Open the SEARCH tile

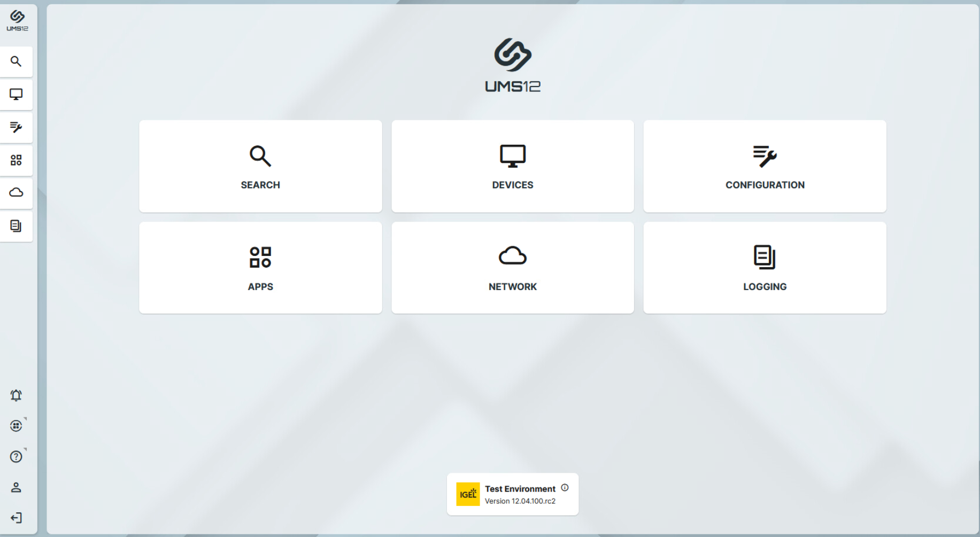coord(260,166)
